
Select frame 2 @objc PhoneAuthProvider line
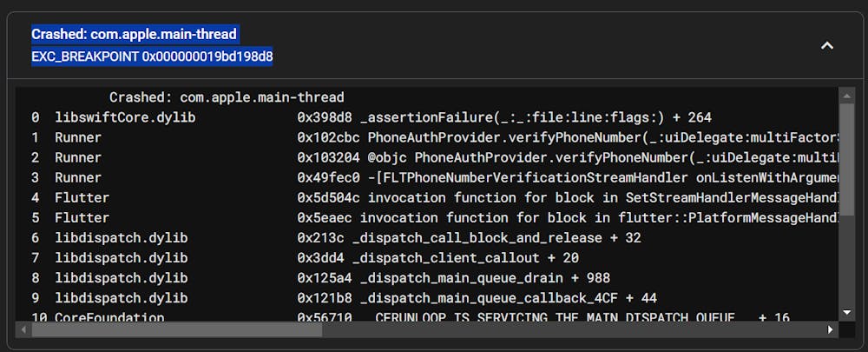434,157
